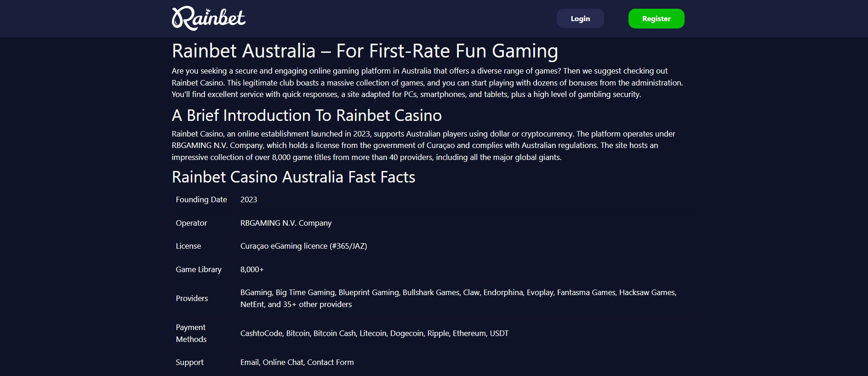Screen dimensions: 868x376
Task: Click the 'Founding Date' table cell
Action: 201,199
